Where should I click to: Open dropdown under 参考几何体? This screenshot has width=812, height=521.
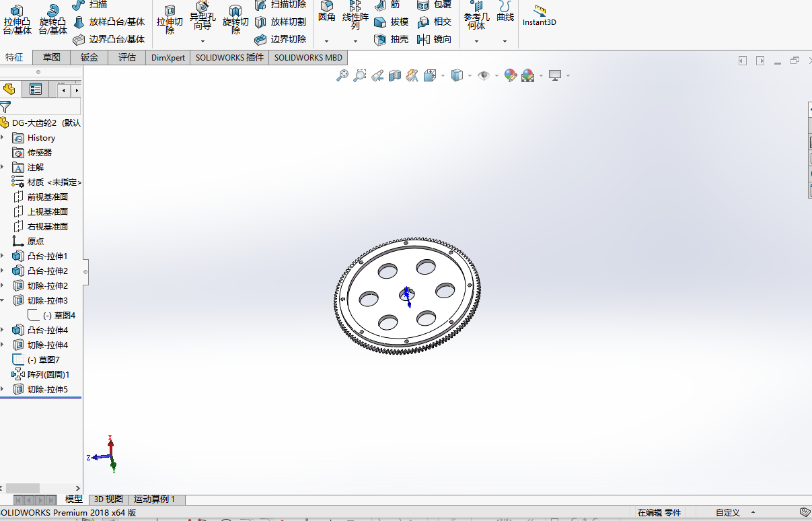click(x=476, y=41)
